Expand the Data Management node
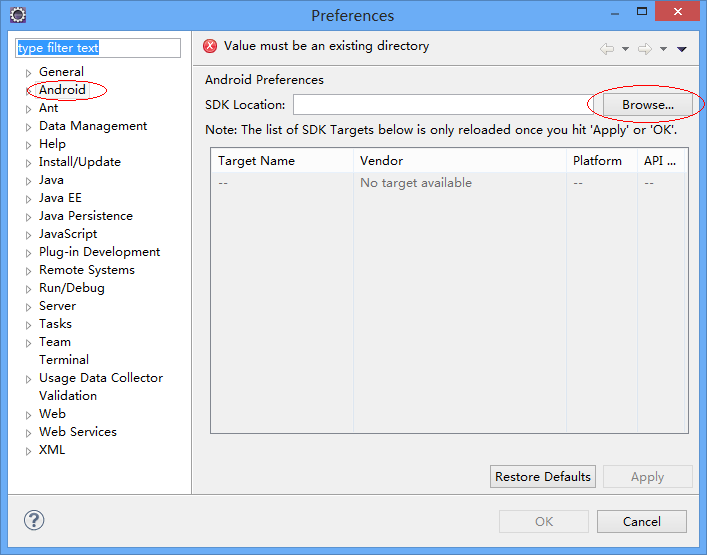Screen dimensions: 707x555 pos(28,127)
